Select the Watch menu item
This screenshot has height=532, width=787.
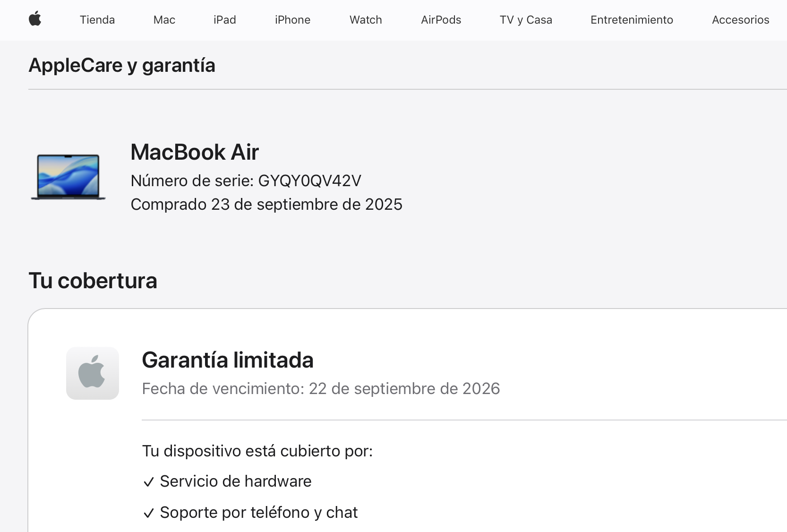(x=365, y=20)
